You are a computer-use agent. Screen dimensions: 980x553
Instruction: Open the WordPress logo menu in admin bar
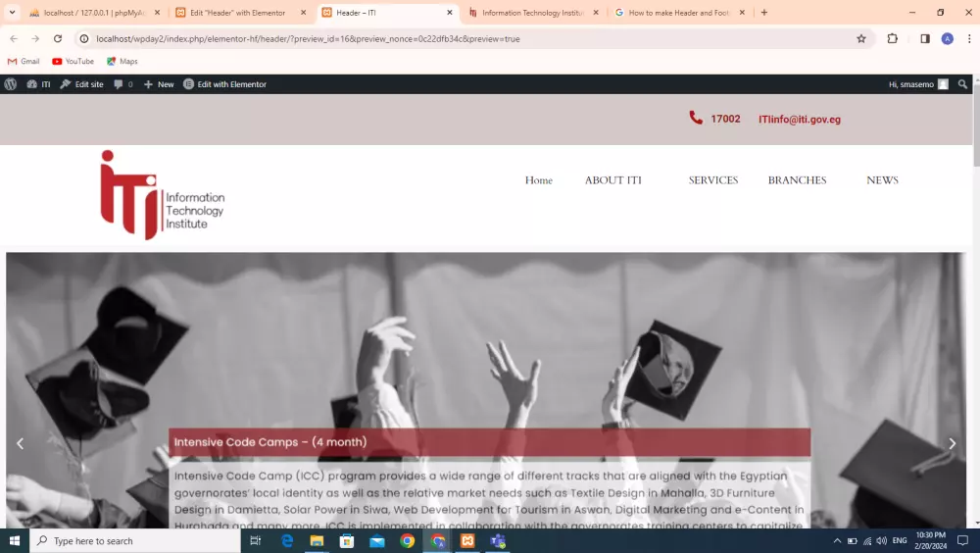click(x=11, y=84)
